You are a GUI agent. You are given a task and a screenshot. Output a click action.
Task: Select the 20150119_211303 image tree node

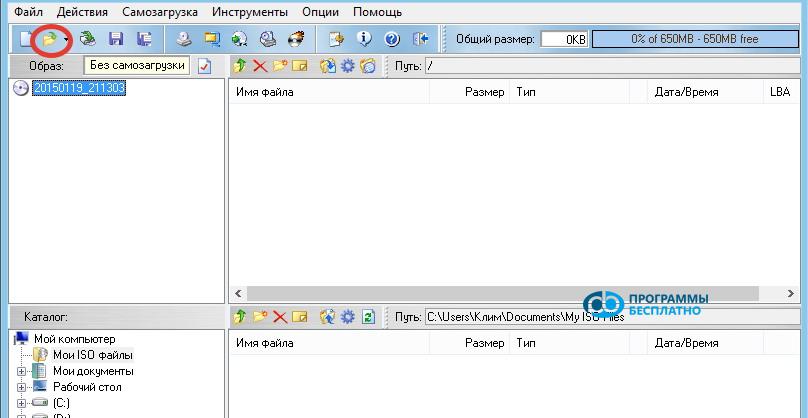tap(79, 88)
